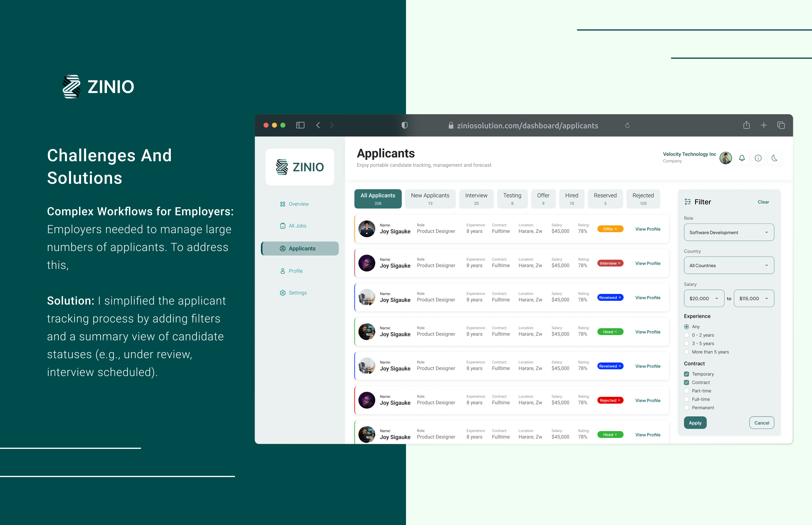The width and height of the screenshot is (812, 525).
Task: Expand the Software Development role dropdown
Action: click(729, 232)
